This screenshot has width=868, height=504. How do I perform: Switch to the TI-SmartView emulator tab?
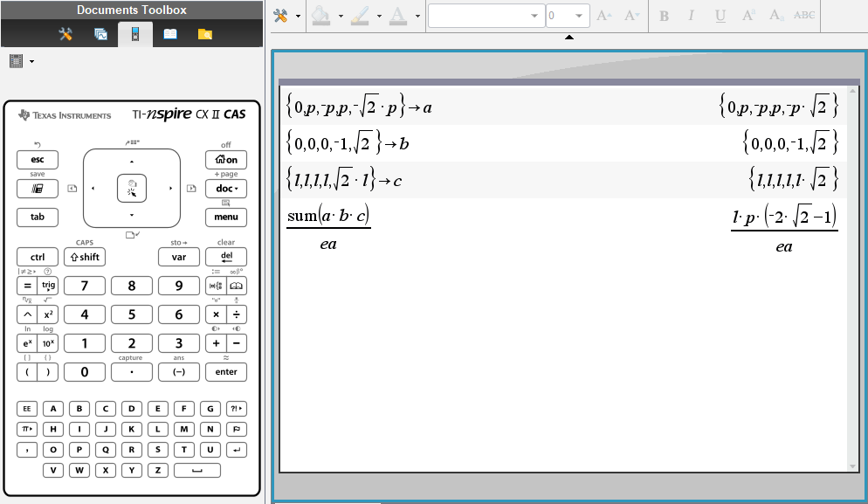tap(134, 34)
